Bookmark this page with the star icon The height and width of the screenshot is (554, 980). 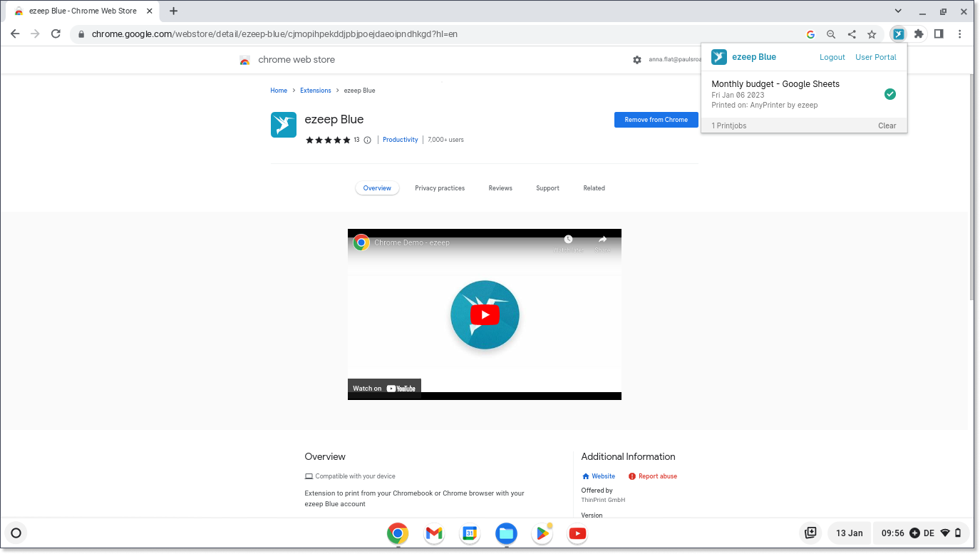(872, 34)
